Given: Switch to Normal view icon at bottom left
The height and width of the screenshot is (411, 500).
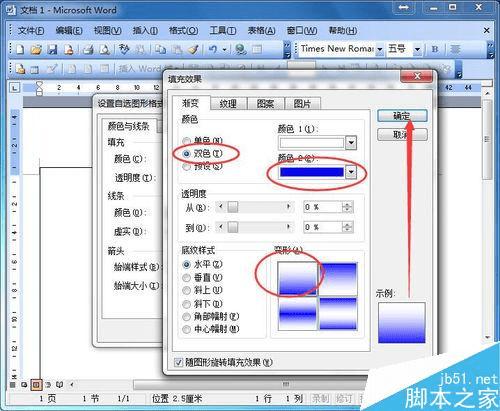Looking at the screenshot, I should click(13, 385).
